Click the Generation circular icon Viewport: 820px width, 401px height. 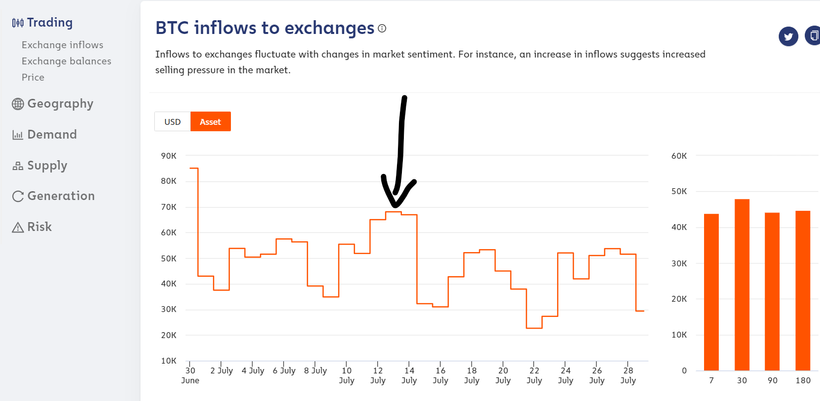point(18,197)
